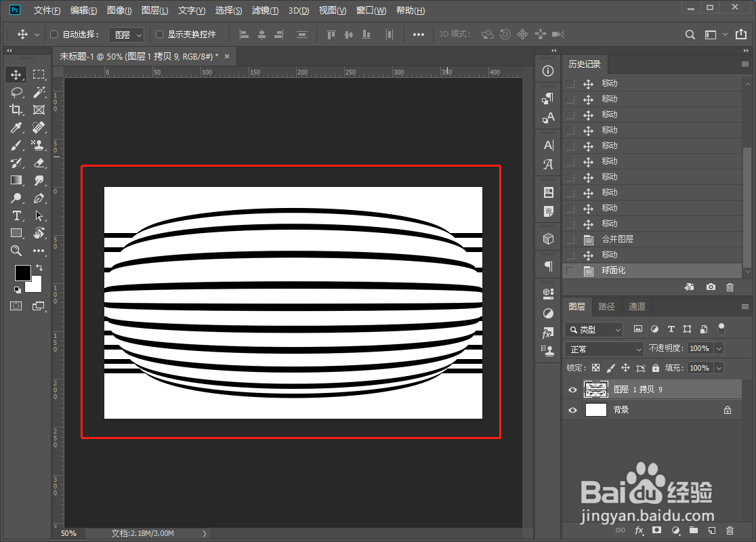Select the Rectangular Marquee tool

click(39, 75)
